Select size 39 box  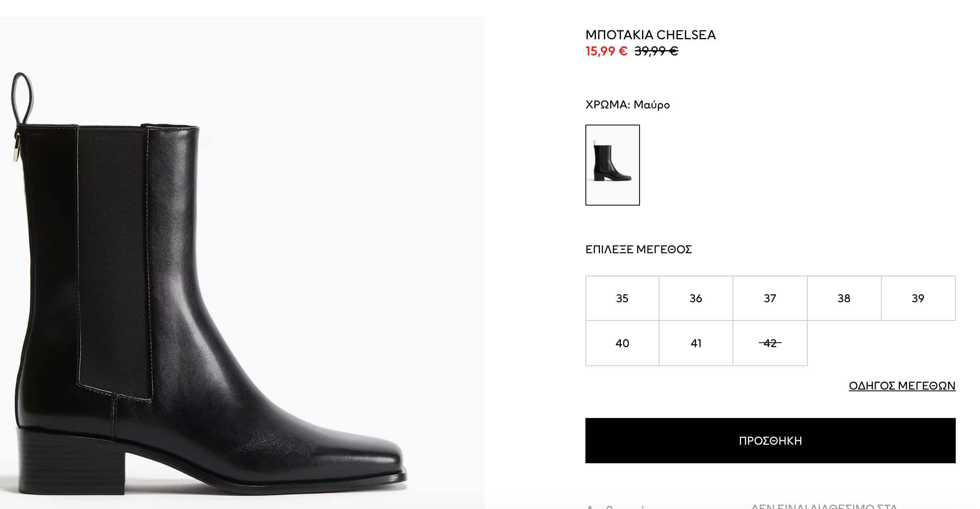[x=918, y=298]
